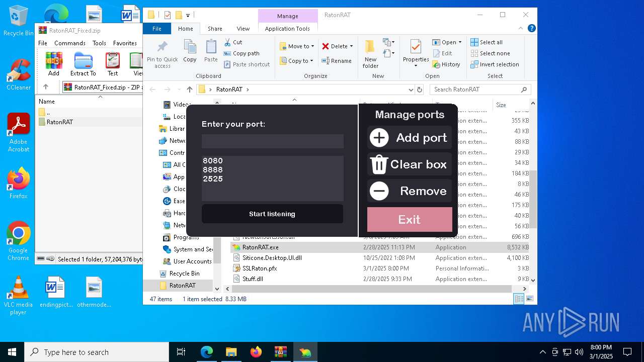Open the File tab in Explorer

157,29
